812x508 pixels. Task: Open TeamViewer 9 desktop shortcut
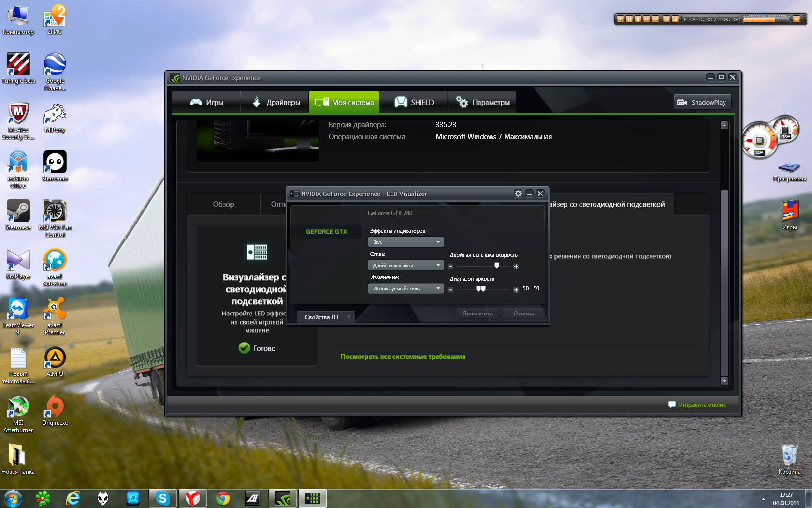(18, 316)
